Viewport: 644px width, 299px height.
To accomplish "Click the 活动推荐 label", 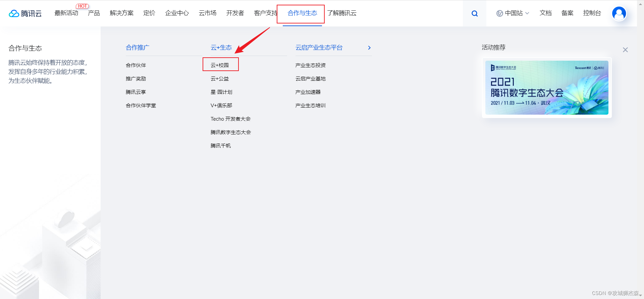I will 494,47.
